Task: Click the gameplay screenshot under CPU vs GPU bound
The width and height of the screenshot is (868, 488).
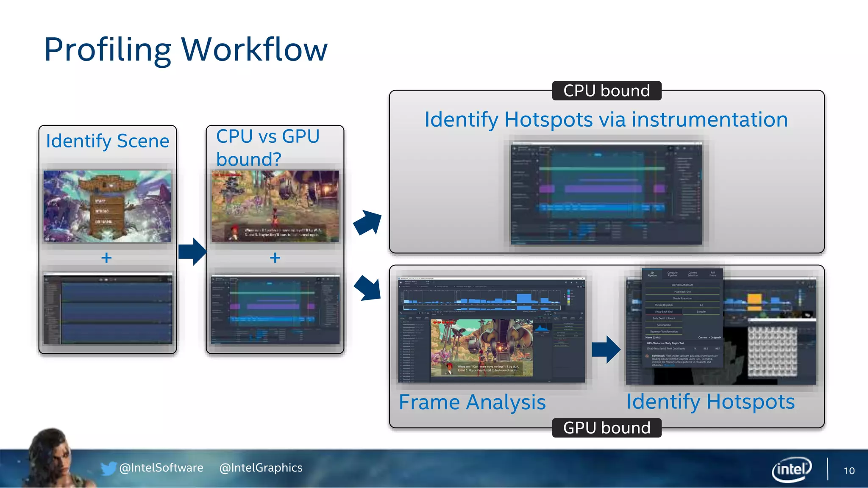Action: [x=275, y=206]
